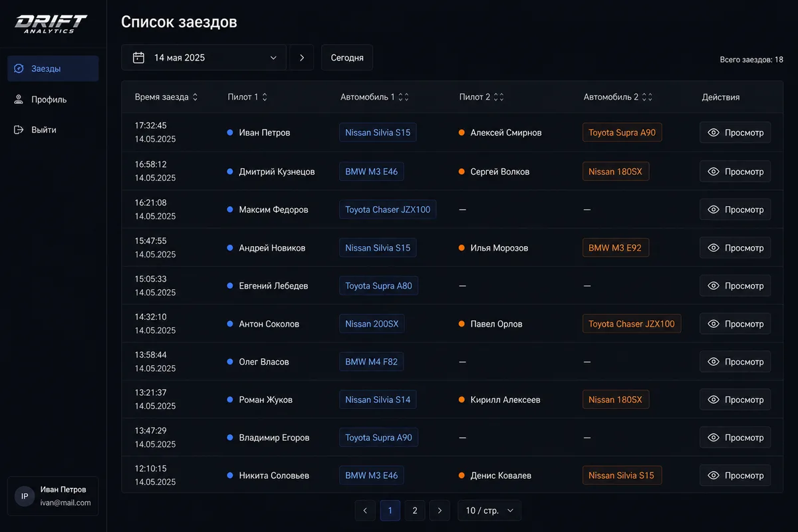
Task: Click Toyota Chaser JZX100 tag for Павел Орлов
Action: tap(632, 324)
